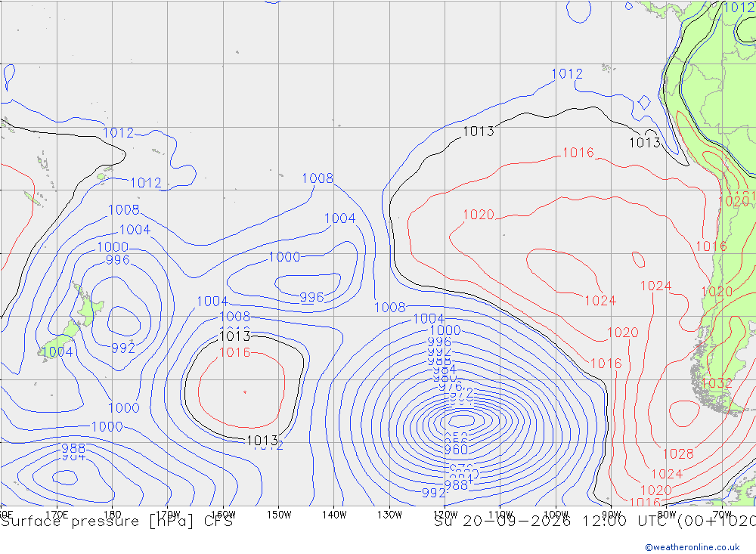Click the red 1032 isobar label
This screenshot has height=554, width=756.
coord(717,383)
